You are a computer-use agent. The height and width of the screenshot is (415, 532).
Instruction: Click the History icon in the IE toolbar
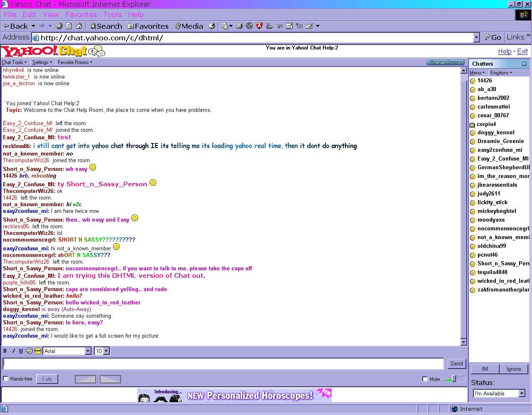point(211,26)
